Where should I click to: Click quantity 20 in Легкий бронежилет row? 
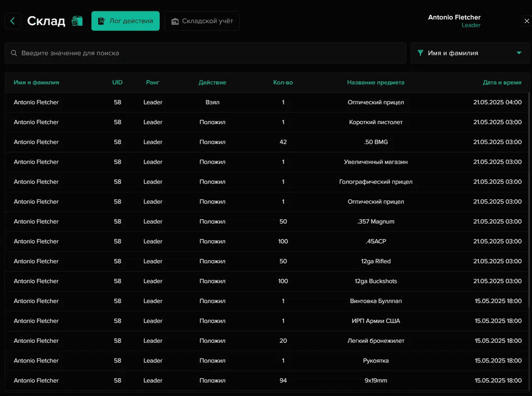(283, 341)
